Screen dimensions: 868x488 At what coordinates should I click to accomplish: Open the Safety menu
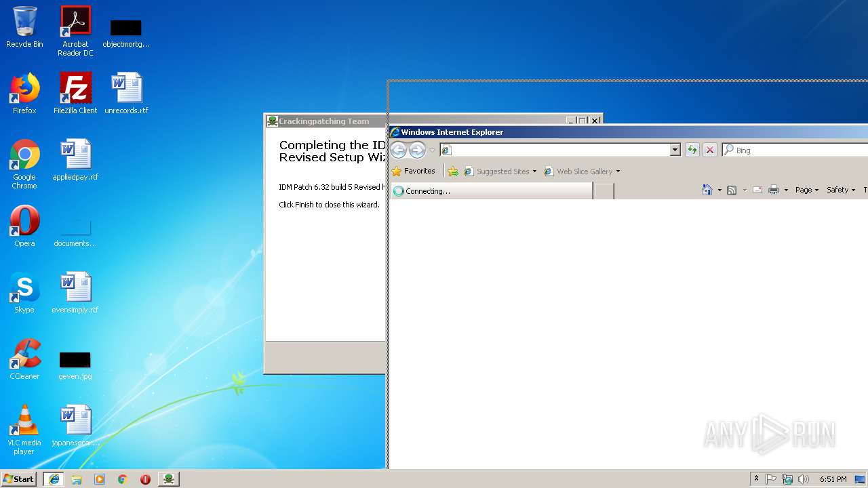pyautogui.click(x=841, y=190)
